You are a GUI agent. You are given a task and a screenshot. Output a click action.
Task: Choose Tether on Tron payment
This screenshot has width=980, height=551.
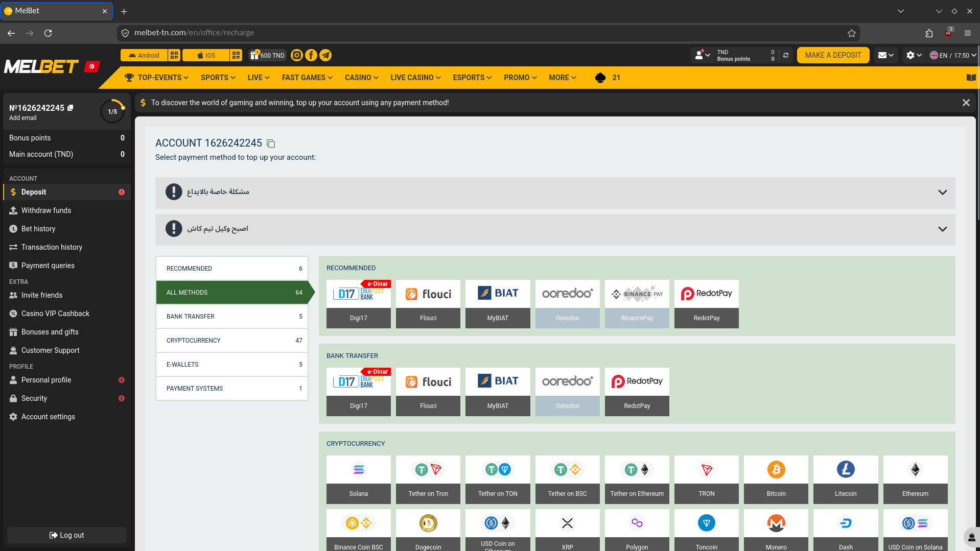pyautogui.click(x=428, y=480)
